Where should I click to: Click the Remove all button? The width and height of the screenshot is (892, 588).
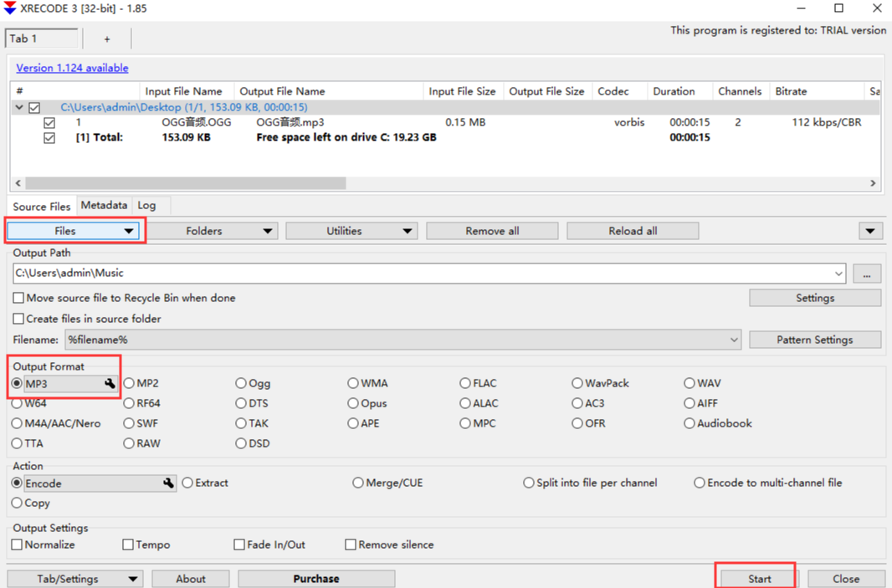[492, 231]
